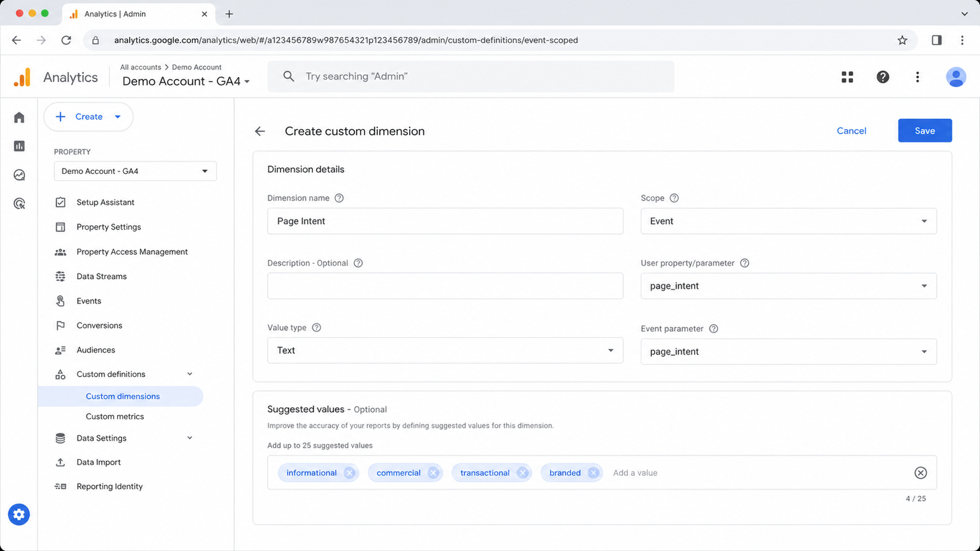Bookmark this page with the star icon

click(902, 40)
